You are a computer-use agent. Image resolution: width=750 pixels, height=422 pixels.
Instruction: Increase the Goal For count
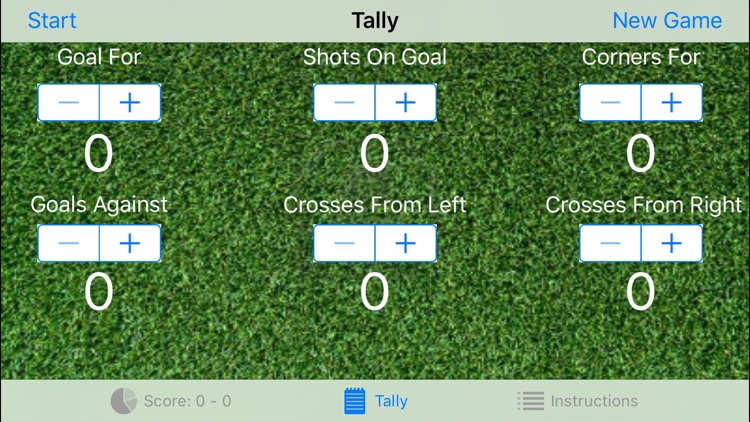tap(130, 103)
